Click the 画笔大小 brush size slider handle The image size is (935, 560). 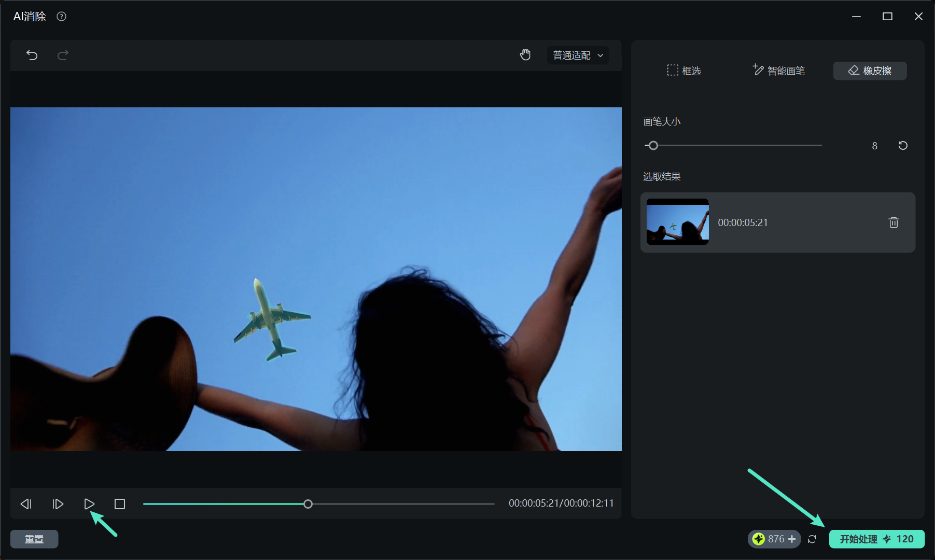click(653, 146)
